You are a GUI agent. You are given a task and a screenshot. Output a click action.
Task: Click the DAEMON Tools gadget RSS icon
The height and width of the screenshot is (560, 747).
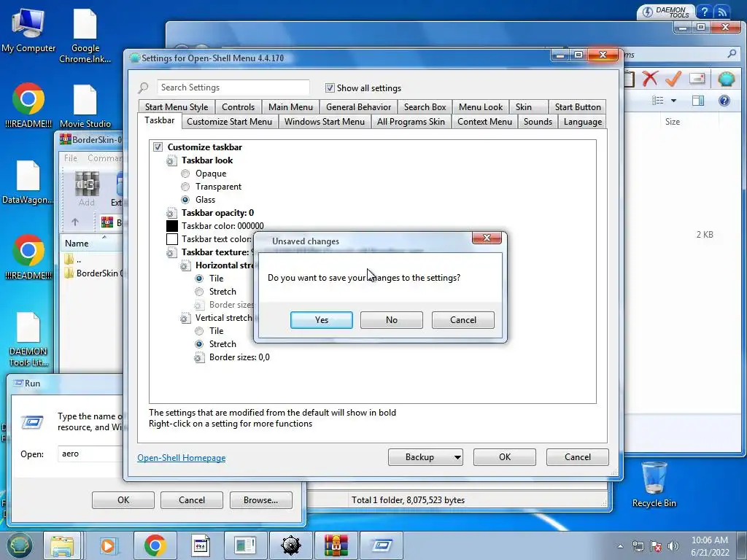click(721, 12)
